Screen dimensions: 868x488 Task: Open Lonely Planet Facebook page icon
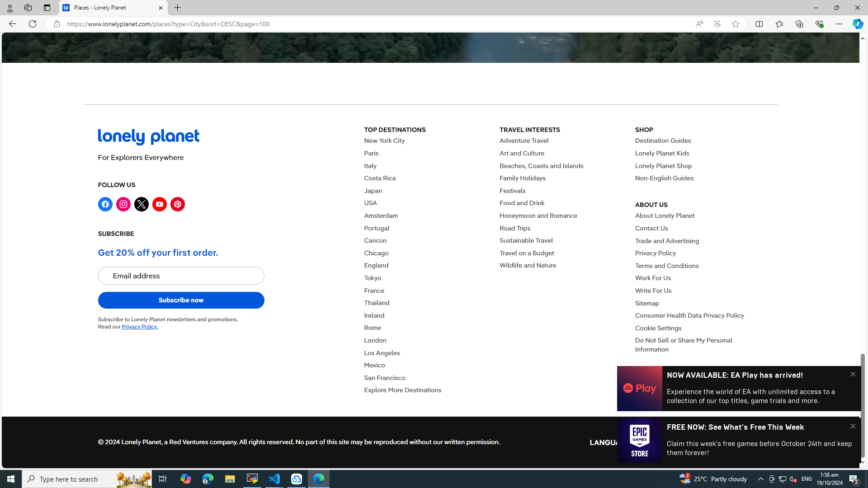tap(105, 204)
